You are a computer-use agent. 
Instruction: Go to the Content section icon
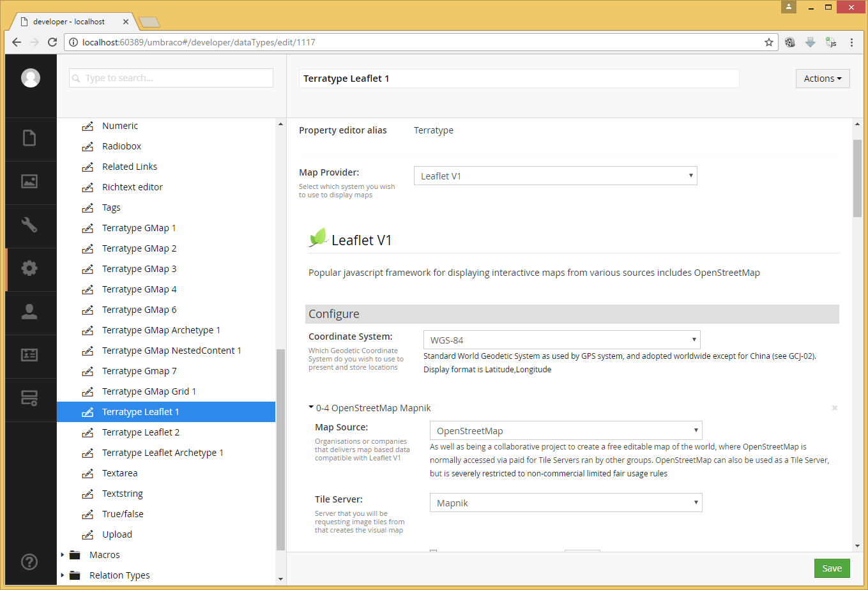pos(29,138)
